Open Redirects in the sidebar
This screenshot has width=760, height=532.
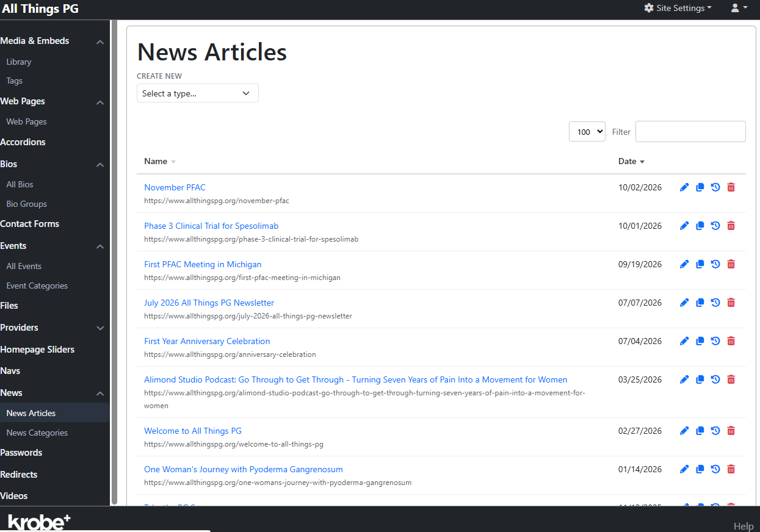18,474
